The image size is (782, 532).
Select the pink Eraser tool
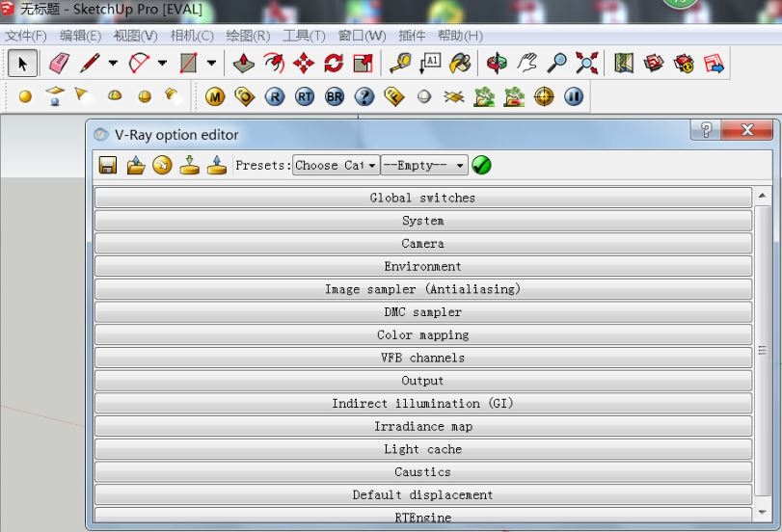coord(60,64)
